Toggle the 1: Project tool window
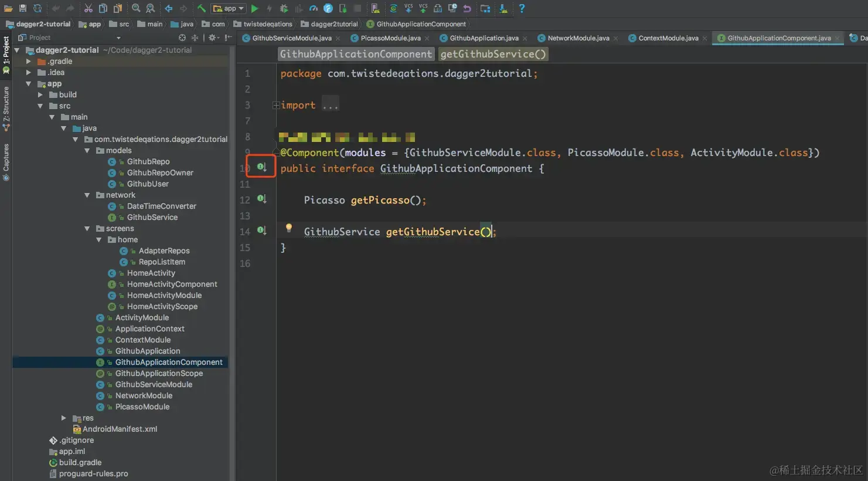 pos(6,54)
